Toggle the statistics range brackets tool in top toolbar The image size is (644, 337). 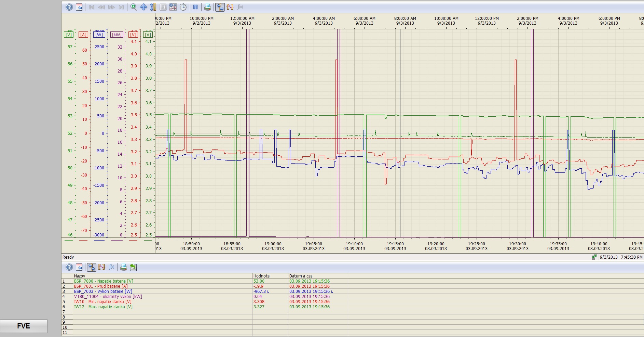pos(230,7)
